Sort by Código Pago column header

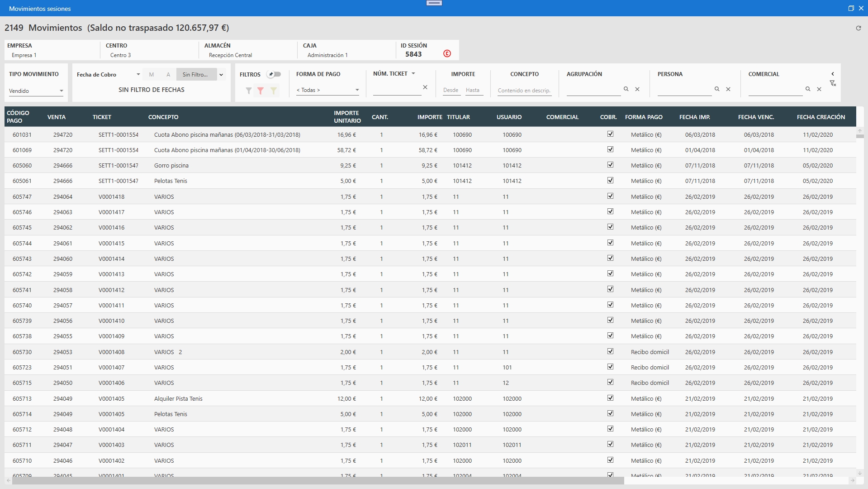coord(18,117)
